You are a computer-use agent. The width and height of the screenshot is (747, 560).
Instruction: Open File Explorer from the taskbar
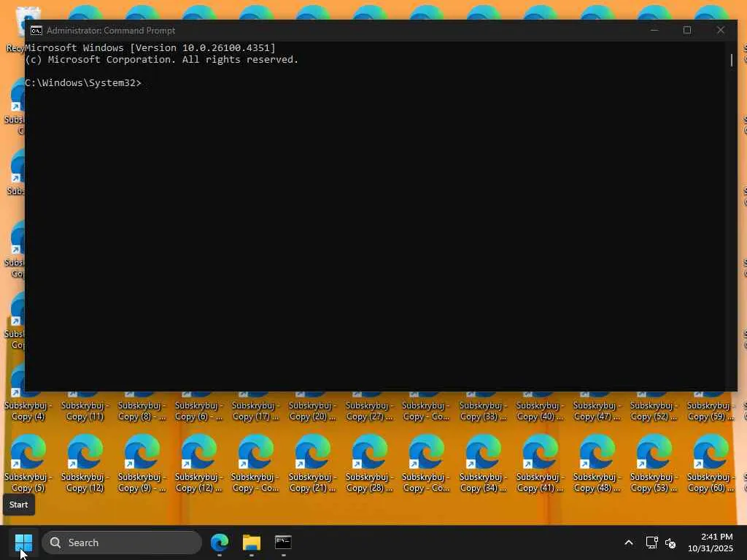pyautogui.click(x=252, y=542)
